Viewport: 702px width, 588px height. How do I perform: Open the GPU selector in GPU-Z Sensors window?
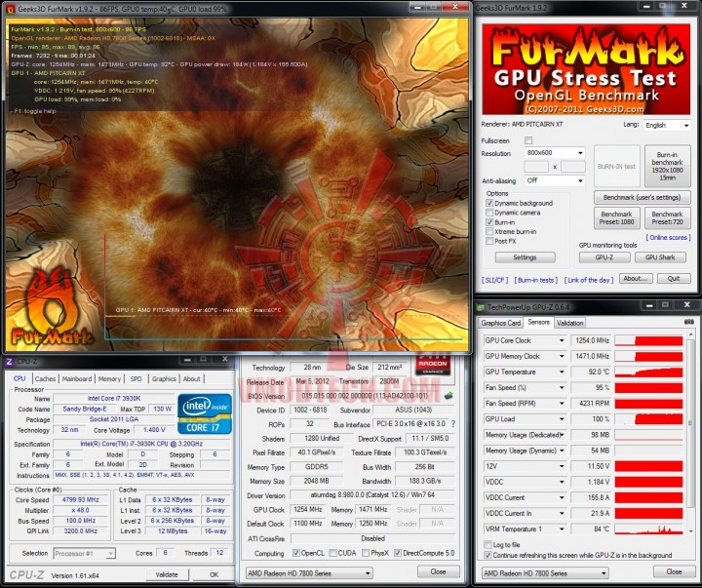coord(545,572)
